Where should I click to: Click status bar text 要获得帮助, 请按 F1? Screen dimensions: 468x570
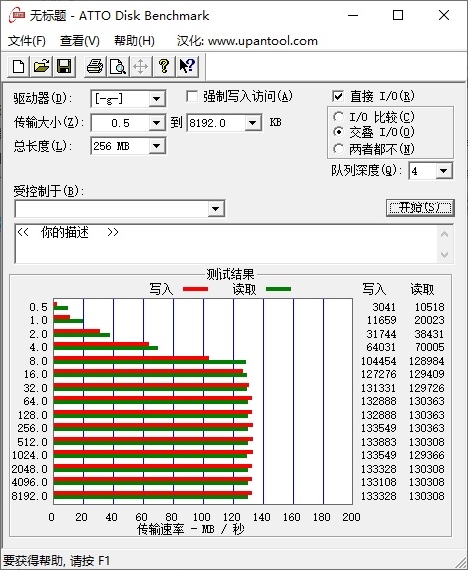[x=56, y=561]
